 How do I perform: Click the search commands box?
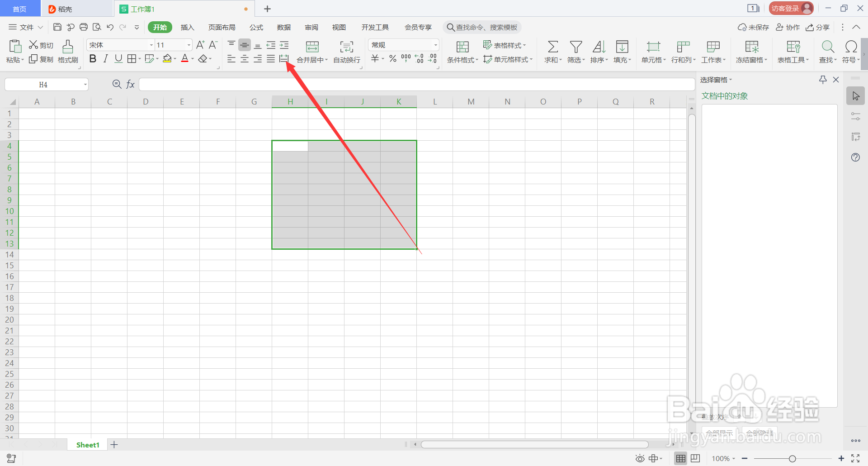pyautogui.click(x=482, y=28)
